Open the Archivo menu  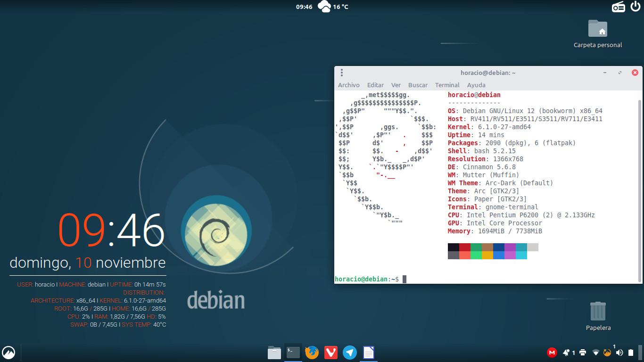[349, 85]
